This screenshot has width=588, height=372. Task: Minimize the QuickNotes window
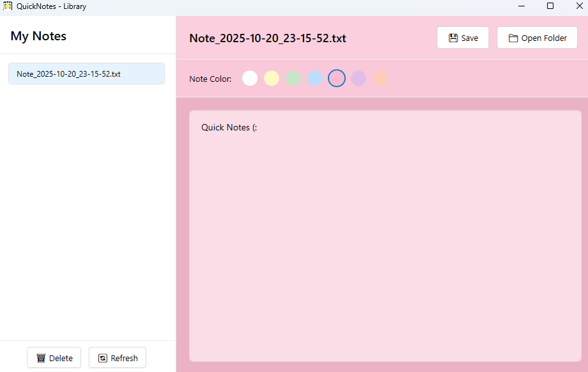521,6
